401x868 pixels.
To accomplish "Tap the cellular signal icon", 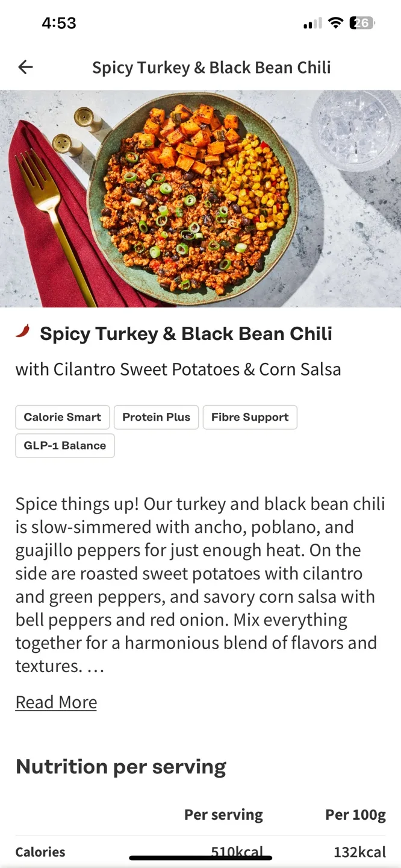I will [x=311, y=23].
